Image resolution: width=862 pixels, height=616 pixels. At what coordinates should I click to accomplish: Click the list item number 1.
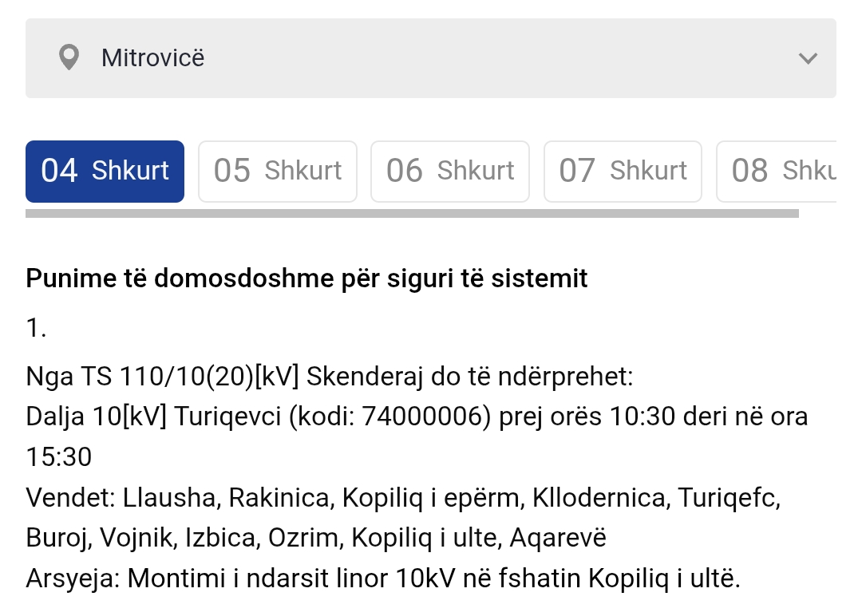[x=36, y=328]
